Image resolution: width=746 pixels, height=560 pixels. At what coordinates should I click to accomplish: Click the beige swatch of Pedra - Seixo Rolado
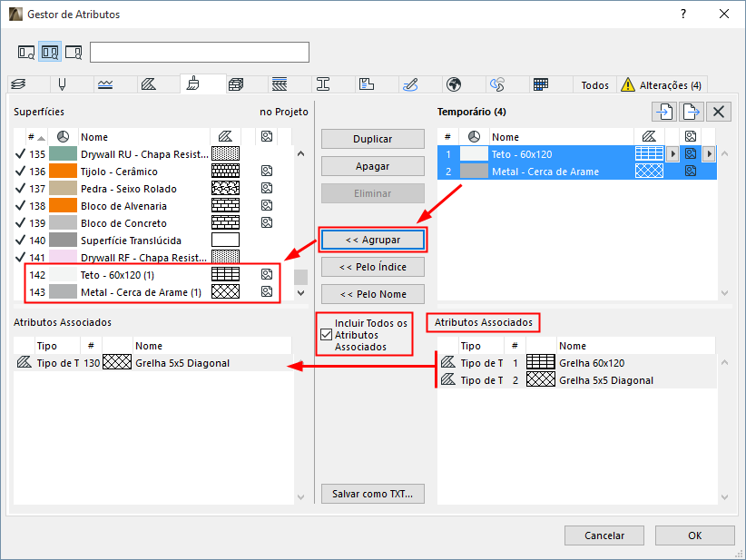pyautogui.click(x=63, y=189)
